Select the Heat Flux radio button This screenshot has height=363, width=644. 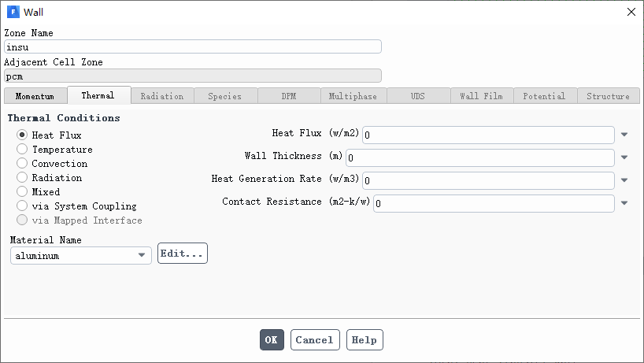point(22,135)
